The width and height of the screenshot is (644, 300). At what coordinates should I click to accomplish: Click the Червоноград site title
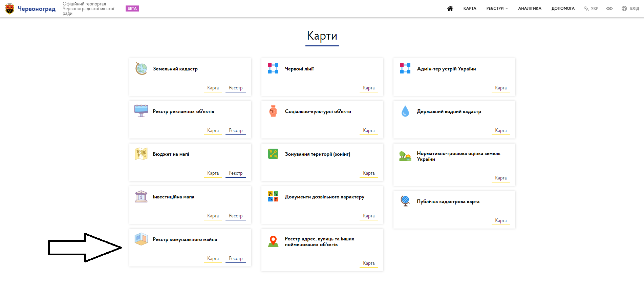(37, 9)
